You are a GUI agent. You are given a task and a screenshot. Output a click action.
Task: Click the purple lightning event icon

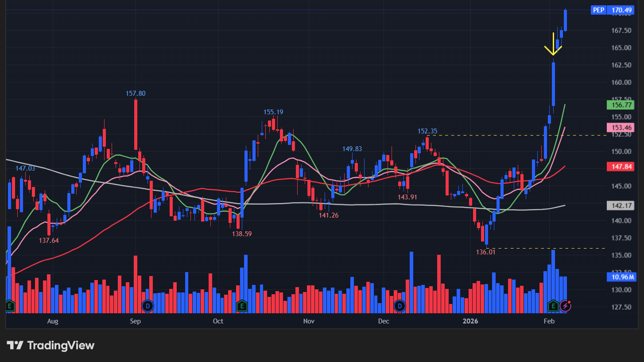566,305
